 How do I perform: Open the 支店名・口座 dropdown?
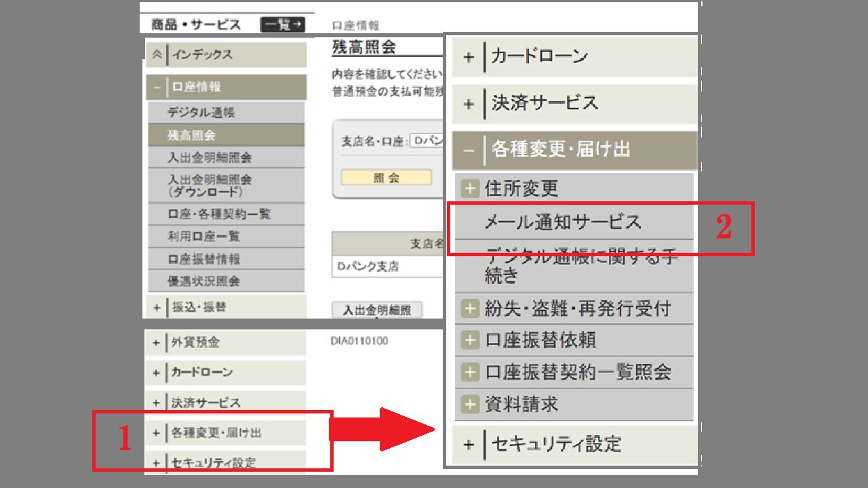coord(427,141)
